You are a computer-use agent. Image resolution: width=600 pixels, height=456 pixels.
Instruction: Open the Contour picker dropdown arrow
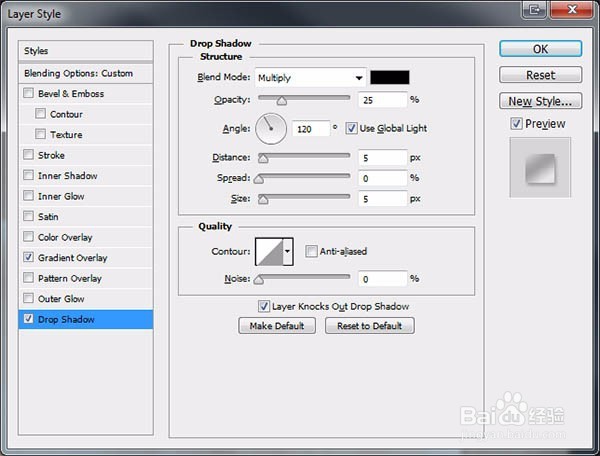pos(288,251)
